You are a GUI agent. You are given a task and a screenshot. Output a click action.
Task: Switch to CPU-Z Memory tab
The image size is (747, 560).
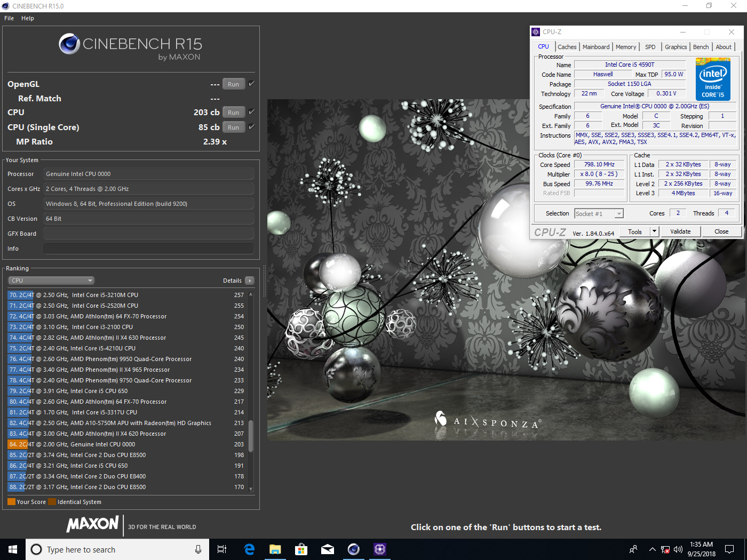626,47
